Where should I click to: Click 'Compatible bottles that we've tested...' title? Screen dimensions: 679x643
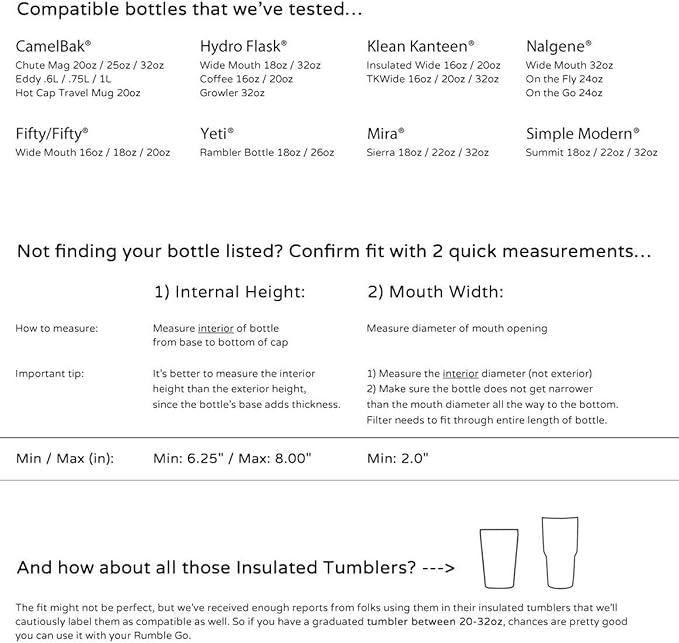point(189,10)
